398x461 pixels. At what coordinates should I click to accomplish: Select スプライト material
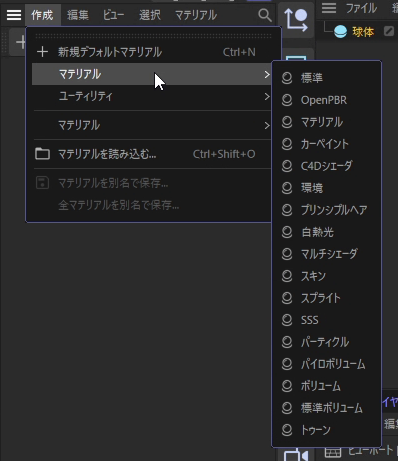[327, 298]
